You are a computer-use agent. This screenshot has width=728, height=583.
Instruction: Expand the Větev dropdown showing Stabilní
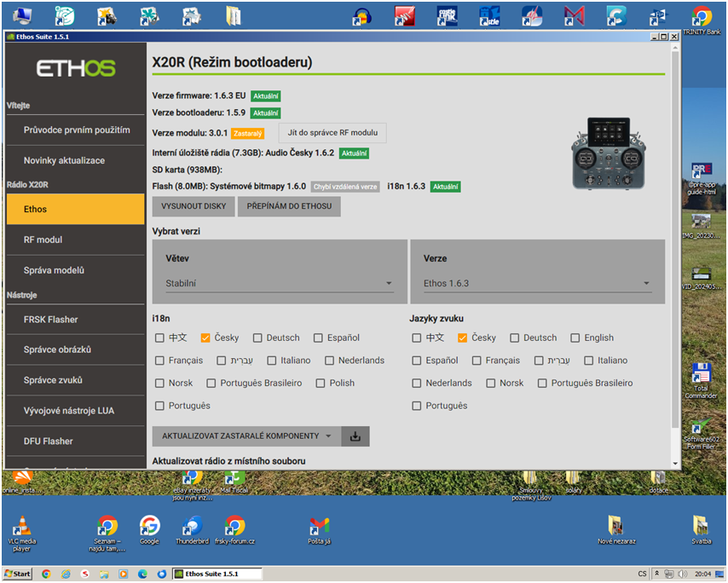(279, 284)
